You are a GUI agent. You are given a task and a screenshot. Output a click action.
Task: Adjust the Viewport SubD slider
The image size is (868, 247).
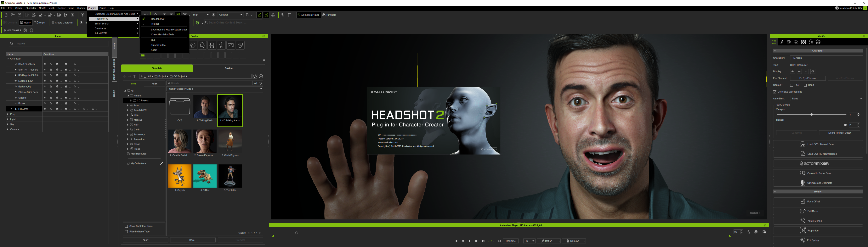(811, 115)
